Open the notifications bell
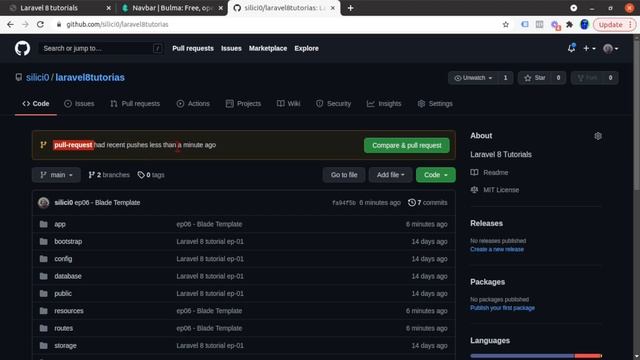Screen dimensions: 640x360 click(571, 48)
